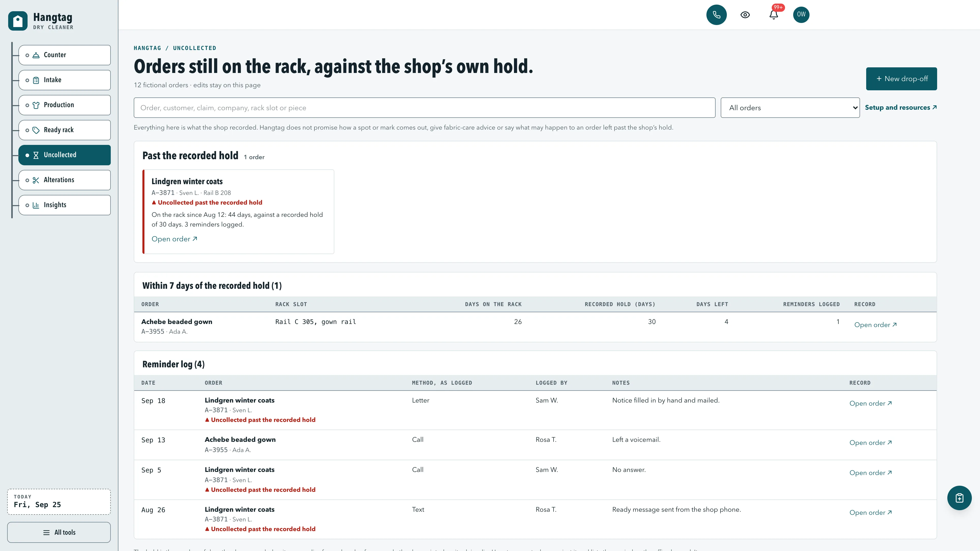Expand the All orders filter dropdown
The width and height of the screenshot is (980, 551).
[x=790, y=108]
